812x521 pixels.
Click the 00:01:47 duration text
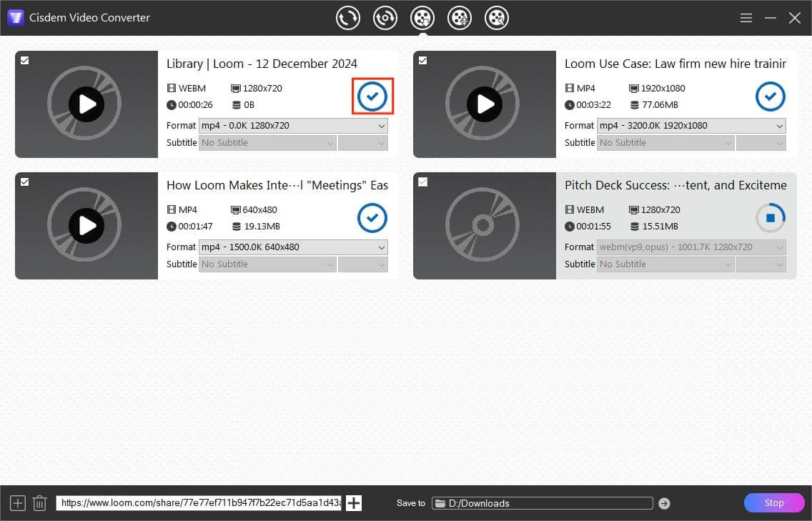coord(195,227)
